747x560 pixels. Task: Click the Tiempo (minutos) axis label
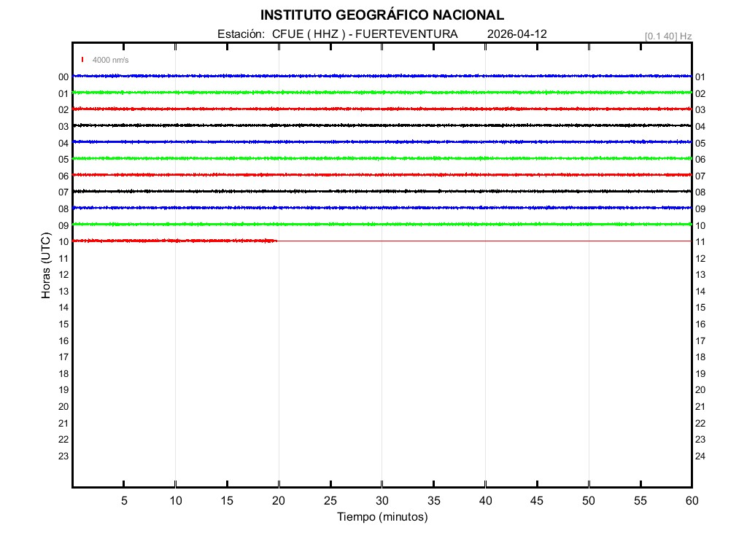click(x=382, y=517)
